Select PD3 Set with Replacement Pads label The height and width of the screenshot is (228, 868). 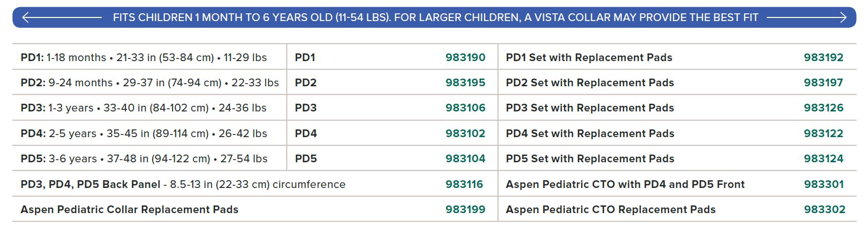pos(590,108)
